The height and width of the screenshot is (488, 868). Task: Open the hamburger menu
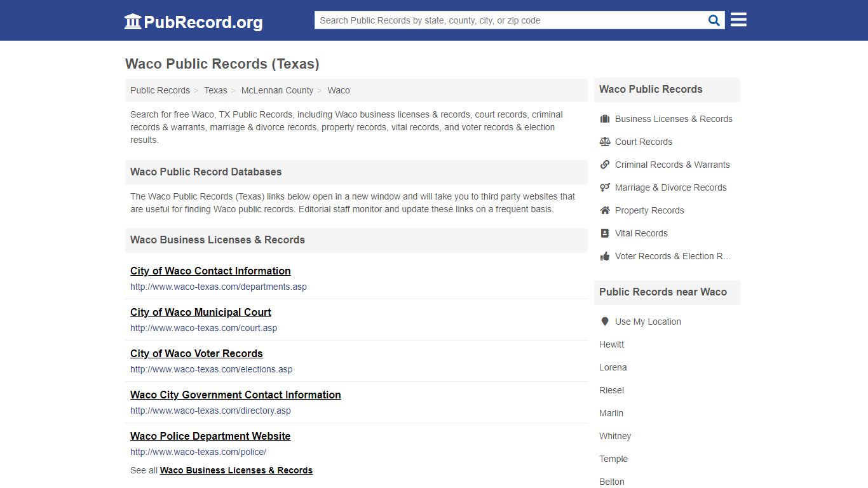coord(738,20)
